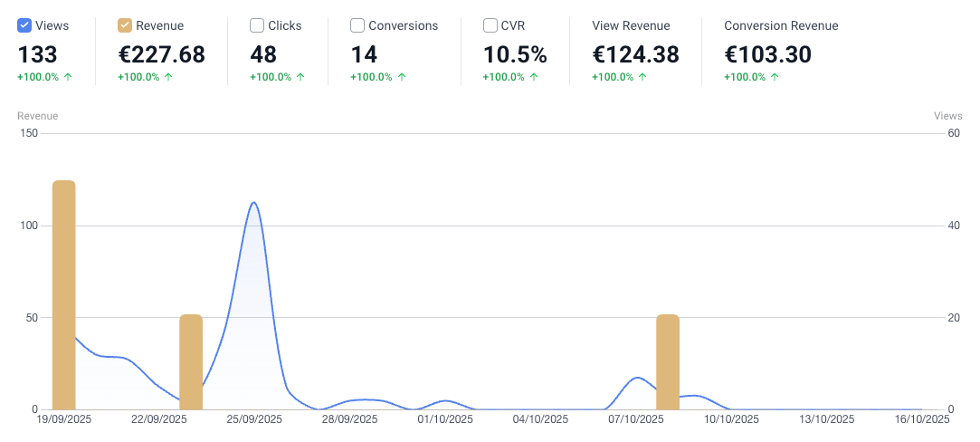Click the views line peak near 25/09/2025
Screen dimensions: 980x442
point(254,203)
